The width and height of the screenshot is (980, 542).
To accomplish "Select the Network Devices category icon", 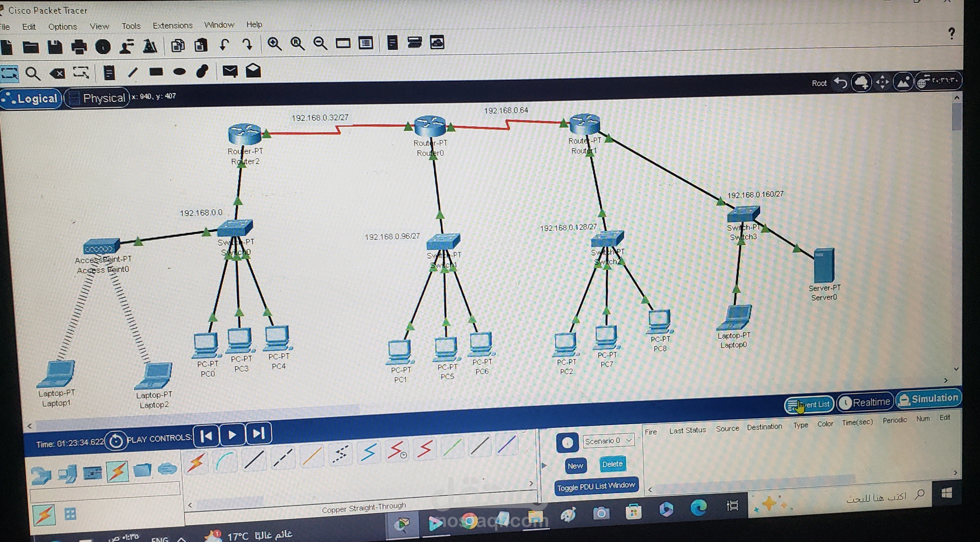I will tap(41, 476).
